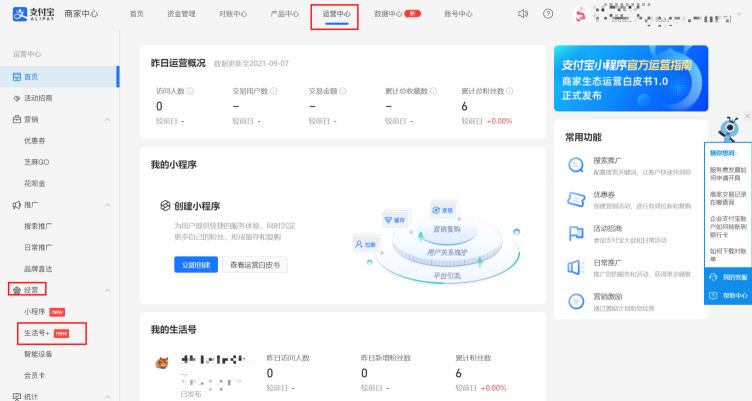Click the account avatar icon in header
The width and height of the screenshot is (752, 401).
click(x=580, y=14)
